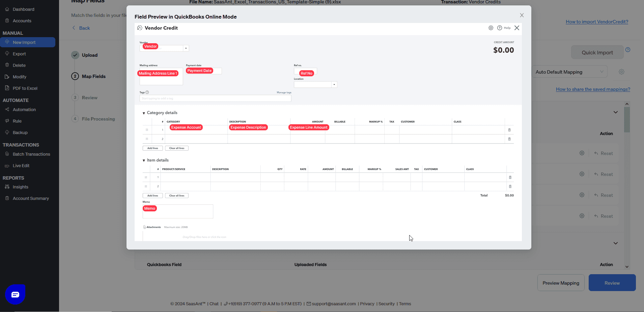Click the question mark beside Quick Import

coord(628,49)
